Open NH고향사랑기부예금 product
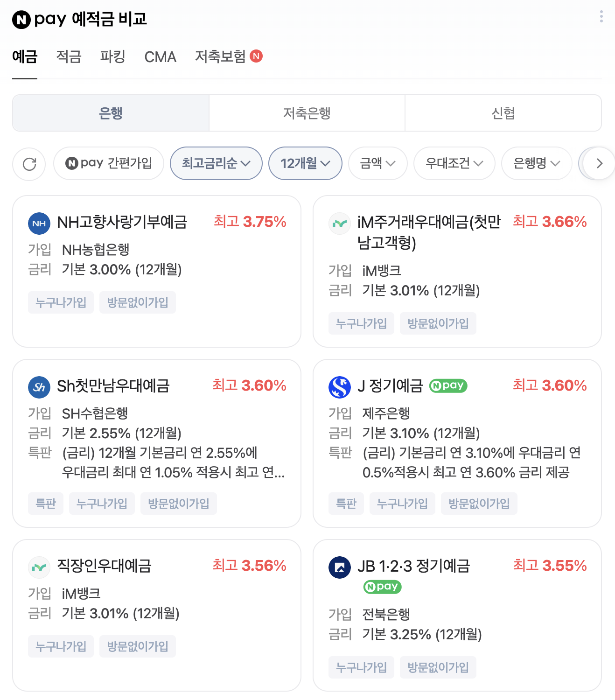 [x=122, y=222]
